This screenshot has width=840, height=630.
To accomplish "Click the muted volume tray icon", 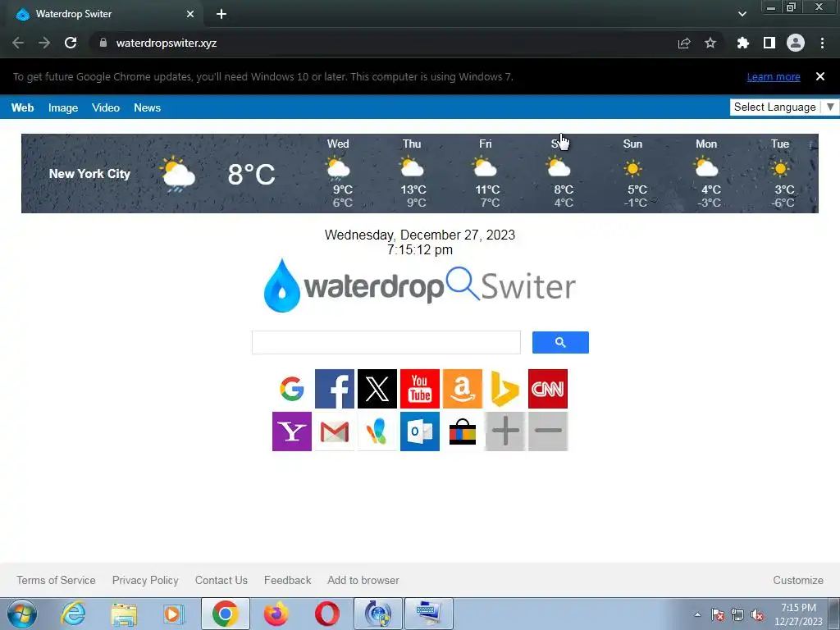I will click(757, 615).
